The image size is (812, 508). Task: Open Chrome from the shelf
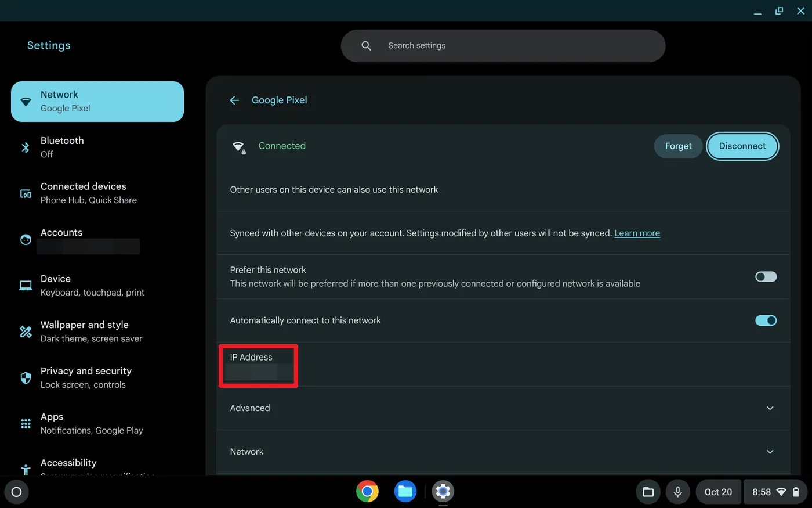tap(367, 492)
